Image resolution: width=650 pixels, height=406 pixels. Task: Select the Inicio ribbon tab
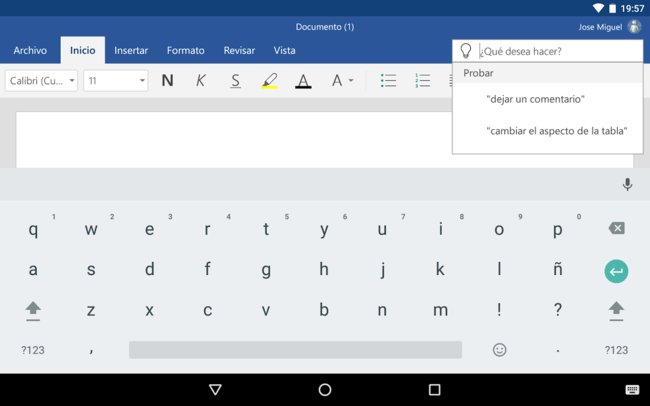coord(82,51)
